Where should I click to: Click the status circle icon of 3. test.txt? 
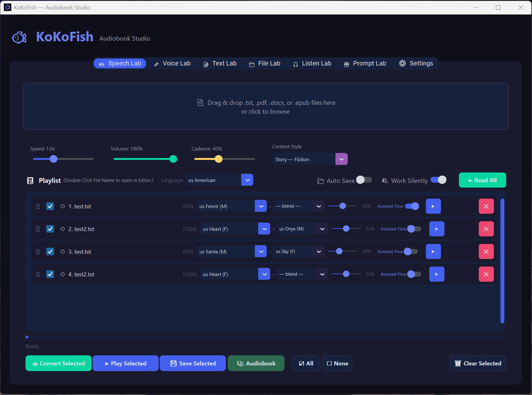click(x=63, y=251)
